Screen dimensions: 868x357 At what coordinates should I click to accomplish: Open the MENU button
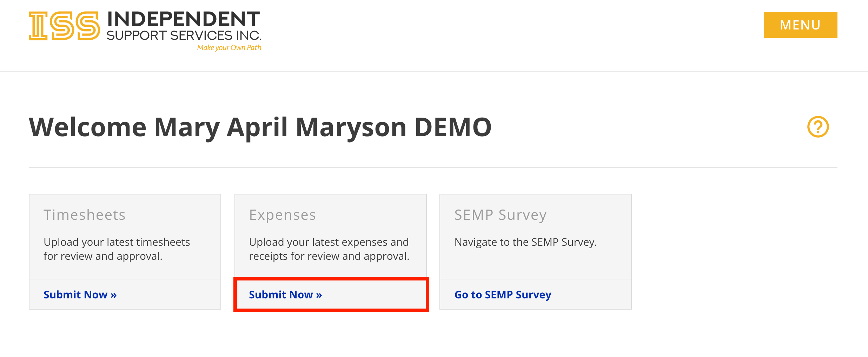[x=800, y=25]
